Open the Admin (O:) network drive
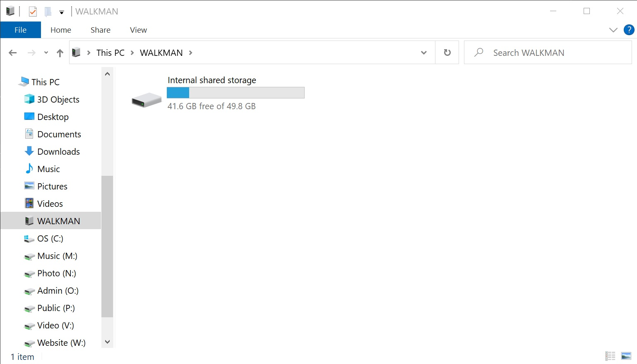Image resolution: width=637 pixels, height=364 pixels. (58, 290)
